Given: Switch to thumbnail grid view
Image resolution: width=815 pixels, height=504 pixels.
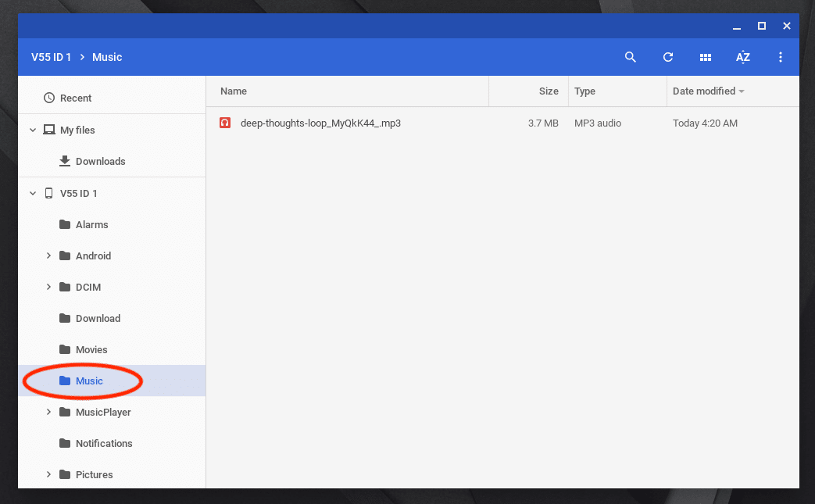Looking at the screenshot, I should [x=706, y=57].
